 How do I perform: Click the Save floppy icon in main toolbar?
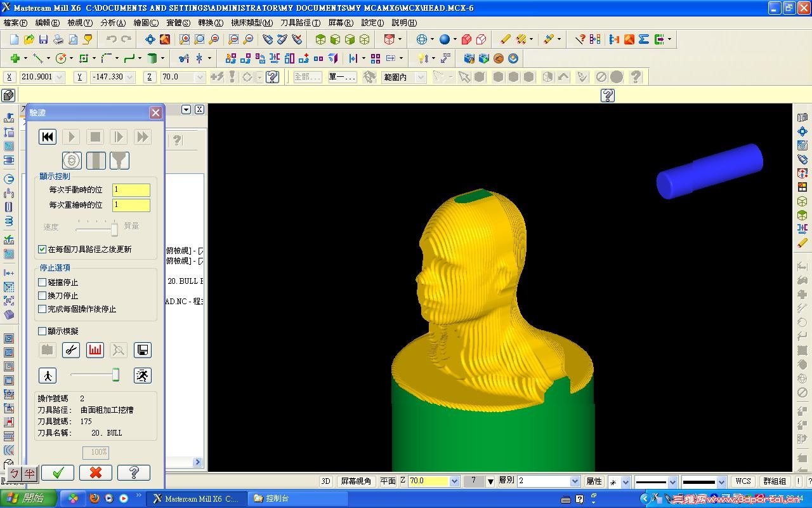tap(43, 39)
